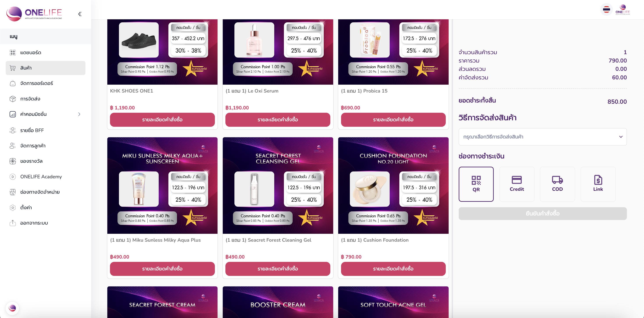Click order details button for KHK SHOES ONE1
The height and width of the screenshot is (318, 644).
tap(162, 120)
